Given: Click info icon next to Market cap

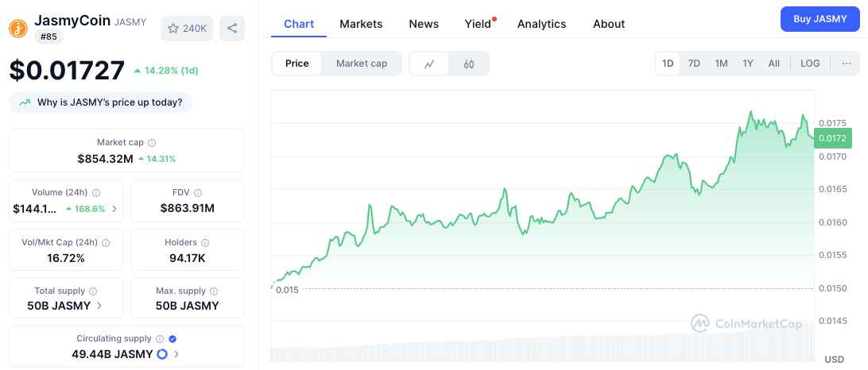Looking at the screenshot, I should pos(152,143).
